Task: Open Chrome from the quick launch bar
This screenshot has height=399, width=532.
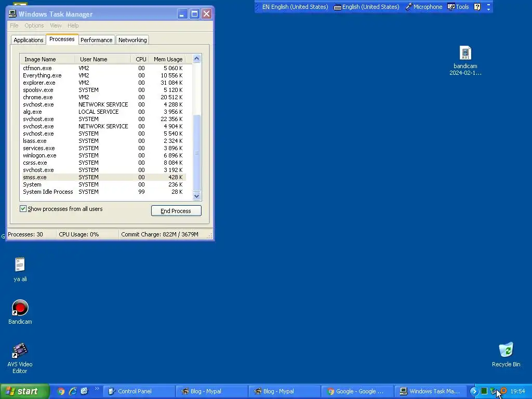Action: coord(61,391)
